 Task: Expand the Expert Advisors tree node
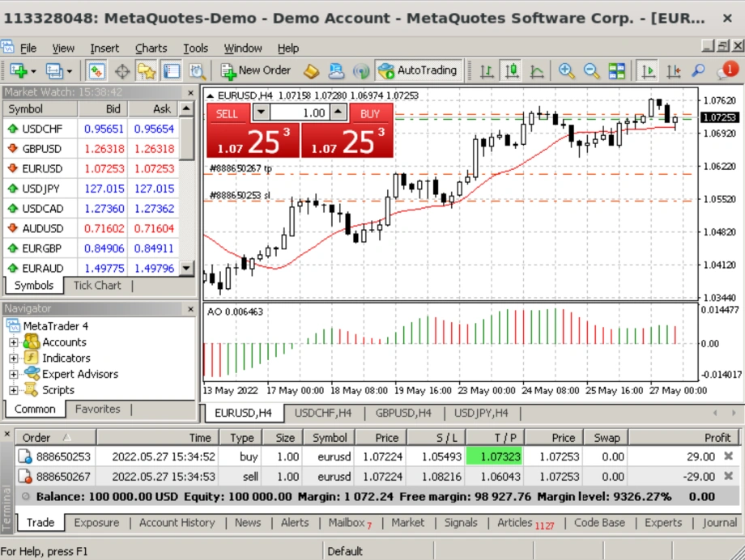(14, 375)
